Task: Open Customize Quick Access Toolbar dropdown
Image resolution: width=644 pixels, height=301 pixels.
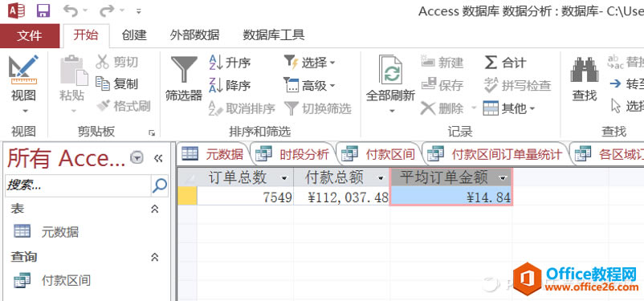Action: [x=139, y=11]
